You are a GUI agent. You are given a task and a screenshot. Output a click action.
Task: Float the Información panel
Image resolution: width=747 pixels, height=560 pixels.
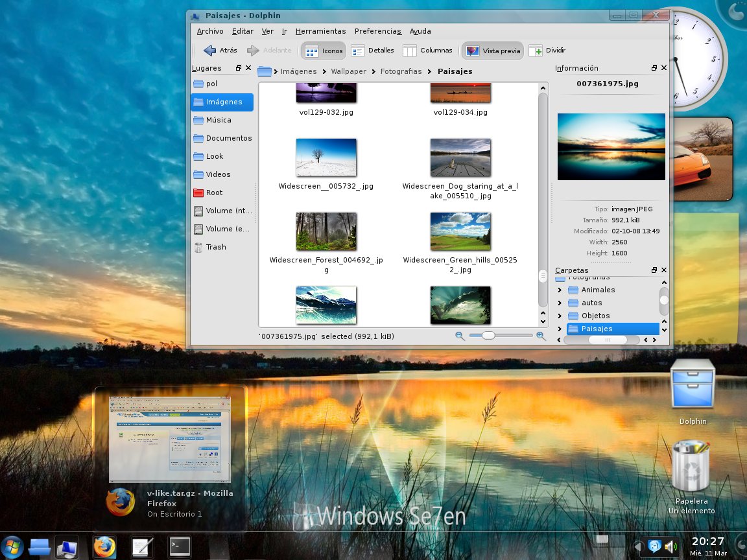(654, 68)
